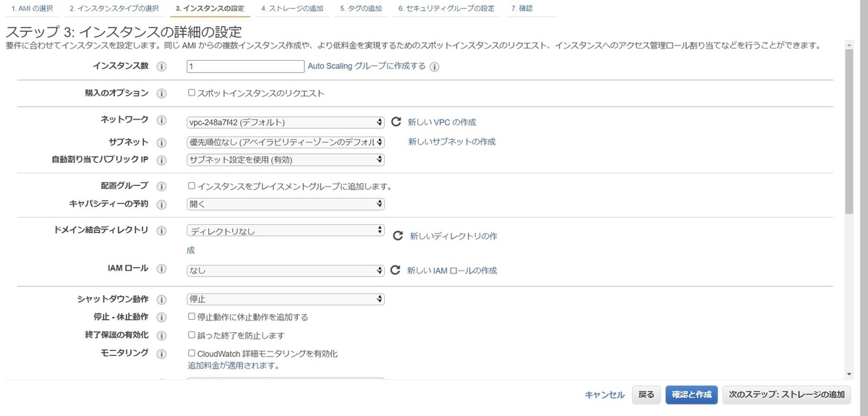Go to step 1. AMI の選択 tab
The image size is (868, 416).
(x=32, y=8)
